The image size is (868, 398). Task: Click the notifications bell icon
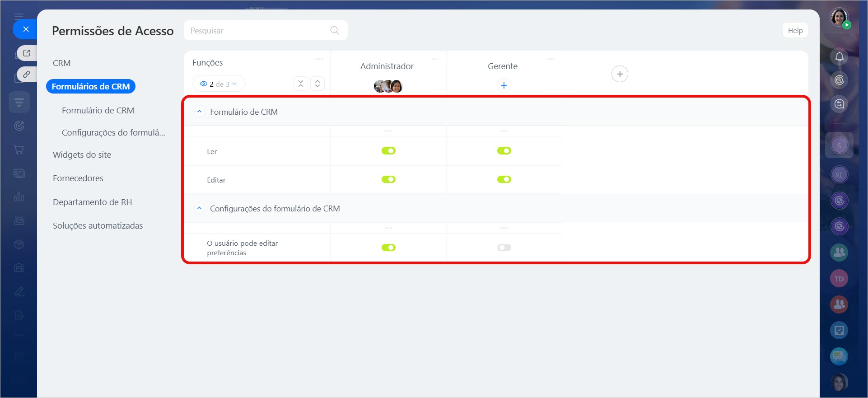tap(839, 56)
